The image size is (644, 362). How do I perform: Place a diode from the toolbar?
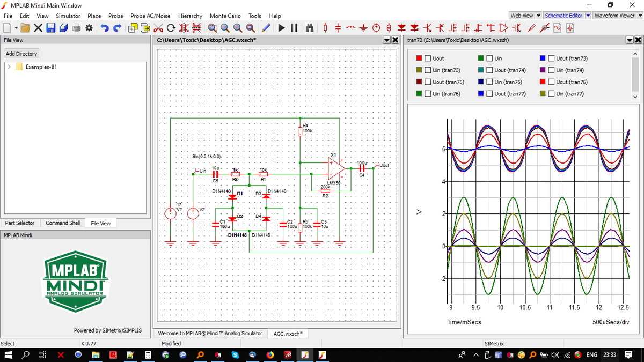(x=401, y=28)
